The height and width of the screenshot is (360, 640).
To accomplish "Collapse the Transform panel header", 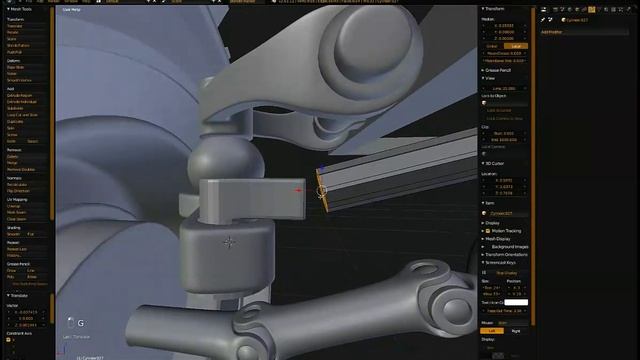I will point(493,9).
